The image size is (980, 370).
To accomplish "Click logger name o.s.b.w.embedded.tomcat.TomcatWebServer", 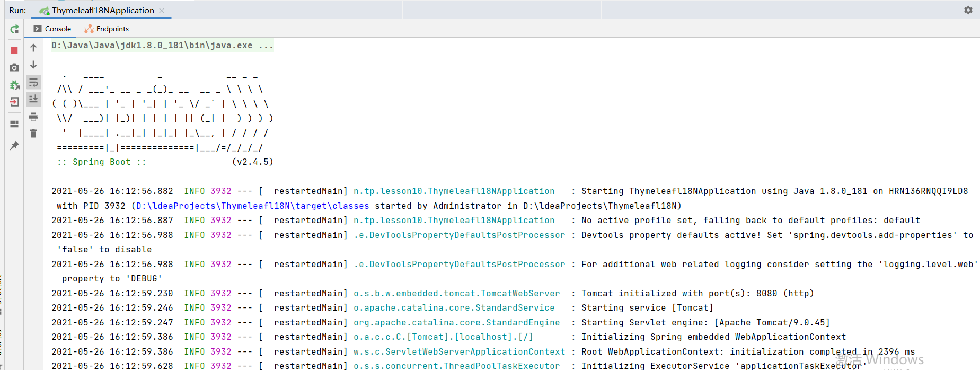I will coord(457,294).
